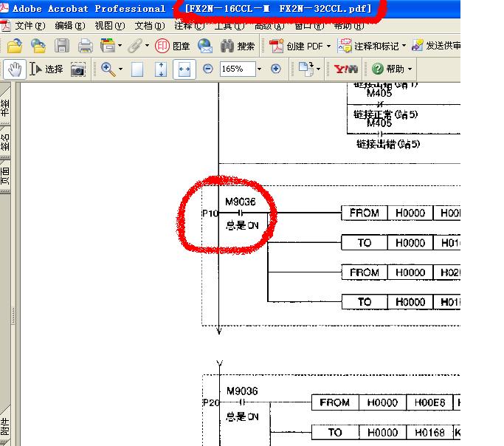Click the Open file folder icon
Viewport: 504px width, 446px height.
(x=13, y=46)
